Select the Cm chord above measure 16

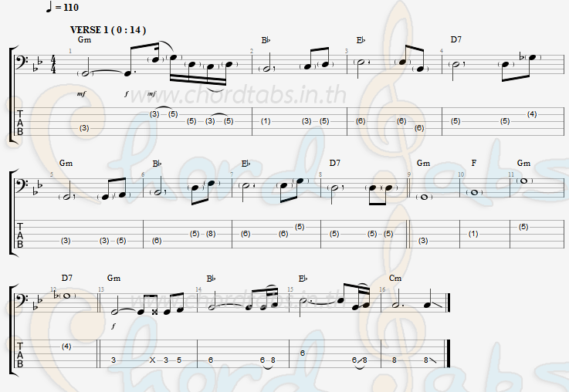[395, 278]
